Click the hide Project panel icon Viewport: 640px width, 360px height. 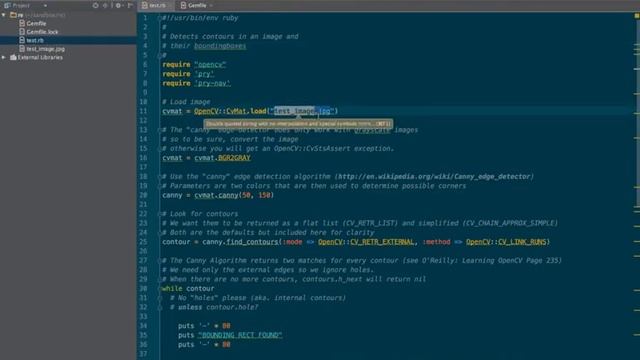click(130, 5)
